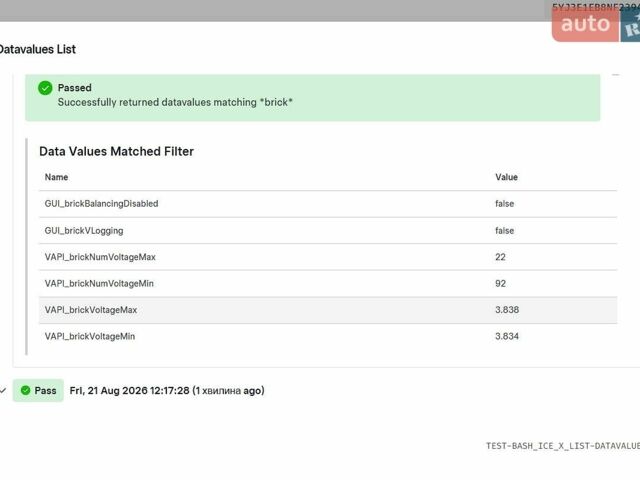
Task: Select the VAPI_brickVoltageMax row name
Action: [91, 310]
